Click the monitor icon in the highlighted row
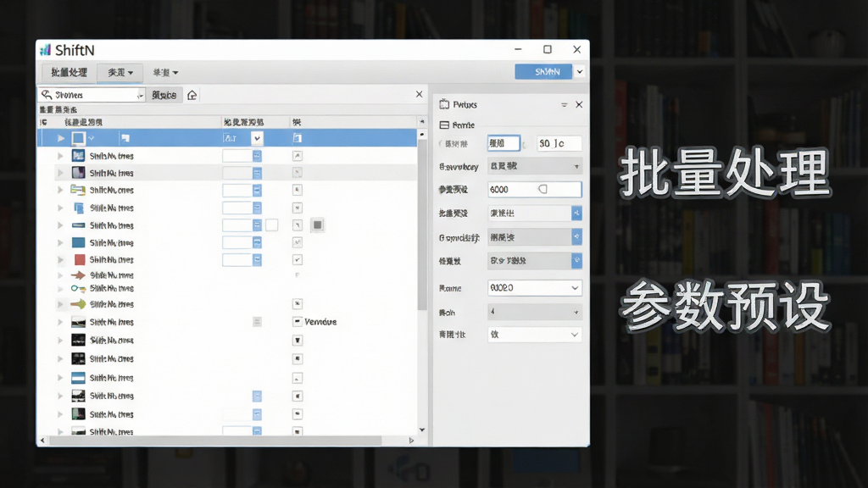 78,138
